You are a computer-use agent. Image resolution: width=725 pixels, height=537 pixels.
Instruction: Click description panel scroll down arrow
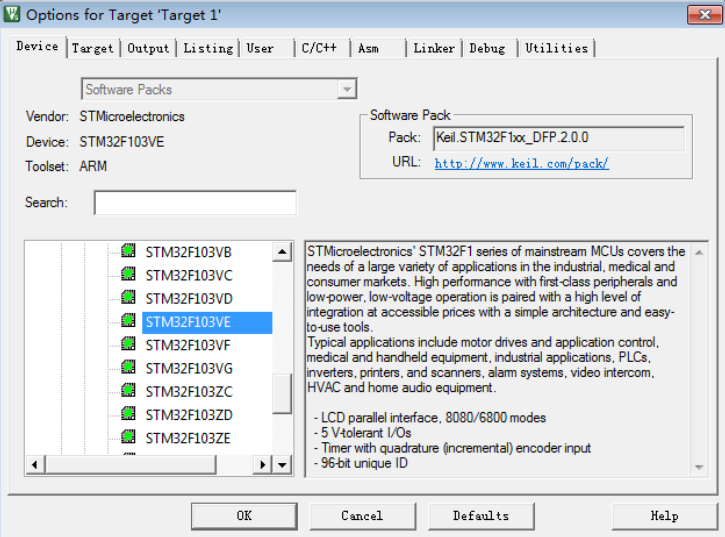699,467
